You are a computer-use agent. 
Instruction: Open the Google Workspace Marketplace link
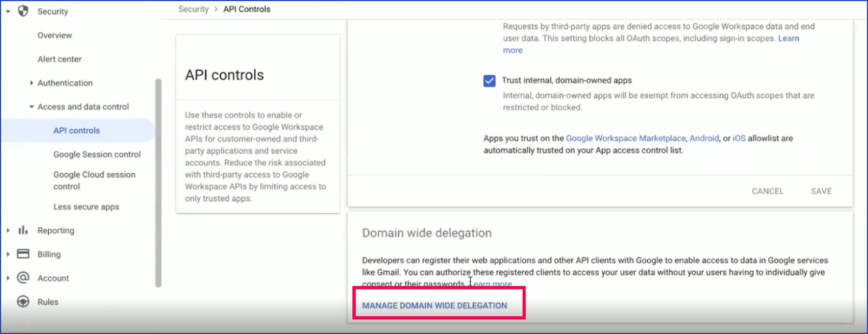[626, 138]
